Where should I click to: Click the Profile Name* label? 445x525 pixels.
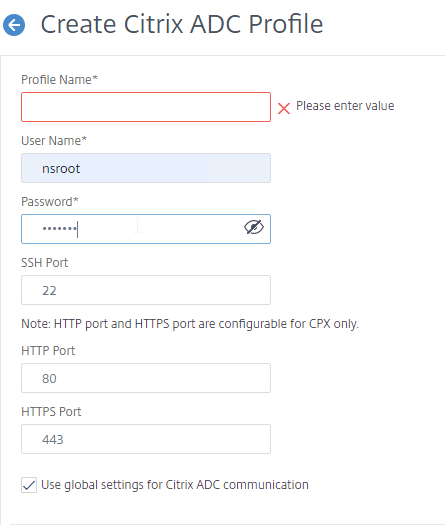pyautogui.click(x=59, y=80)
